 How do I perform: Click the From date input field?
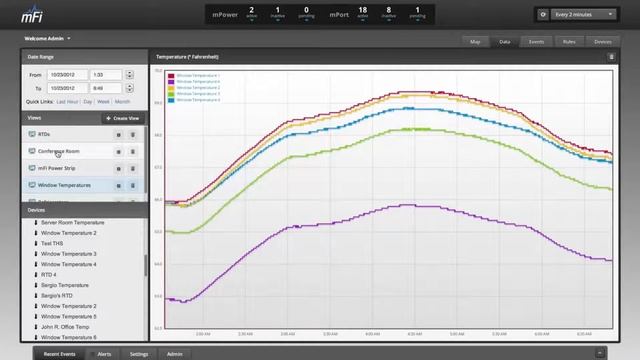[67, 75]
